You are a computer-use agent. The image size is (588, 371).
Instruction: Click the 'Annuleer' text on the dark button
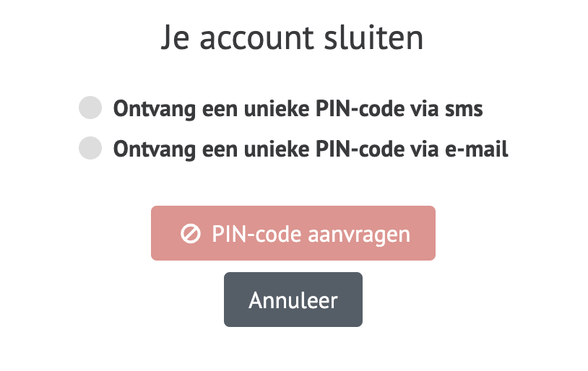point(293,300)
